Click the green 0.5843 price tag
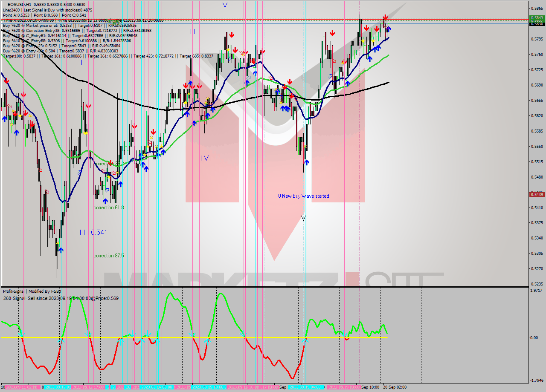 coord(536,17)
